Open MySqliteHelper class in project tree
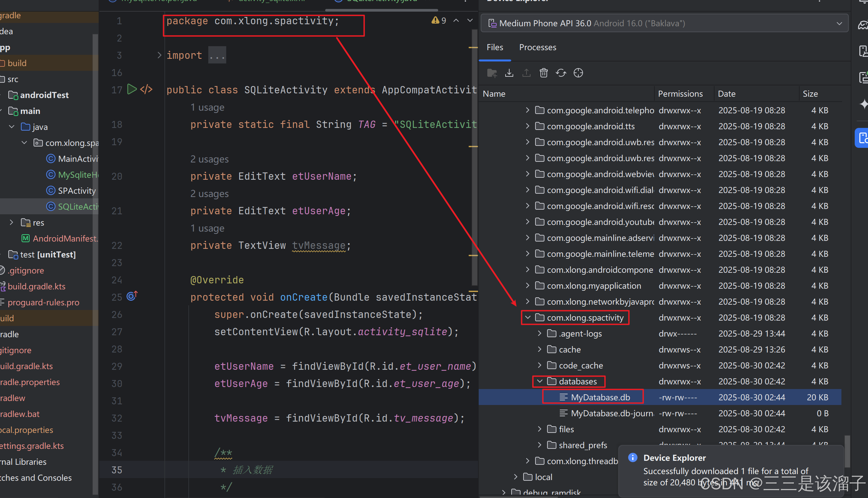868x498 pixels. (72, 175)
